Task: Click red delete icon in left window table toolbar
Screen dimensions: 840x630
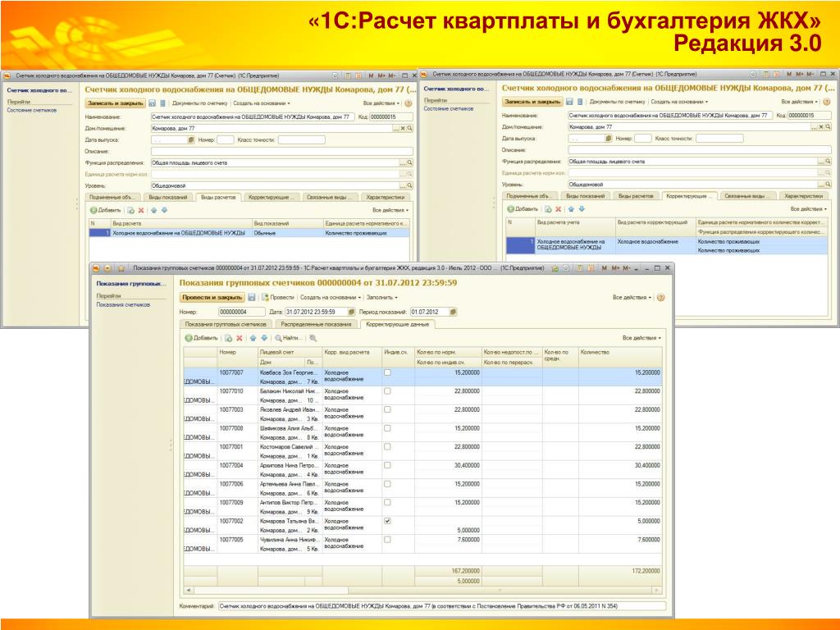Action: click(x=141, y=211)
